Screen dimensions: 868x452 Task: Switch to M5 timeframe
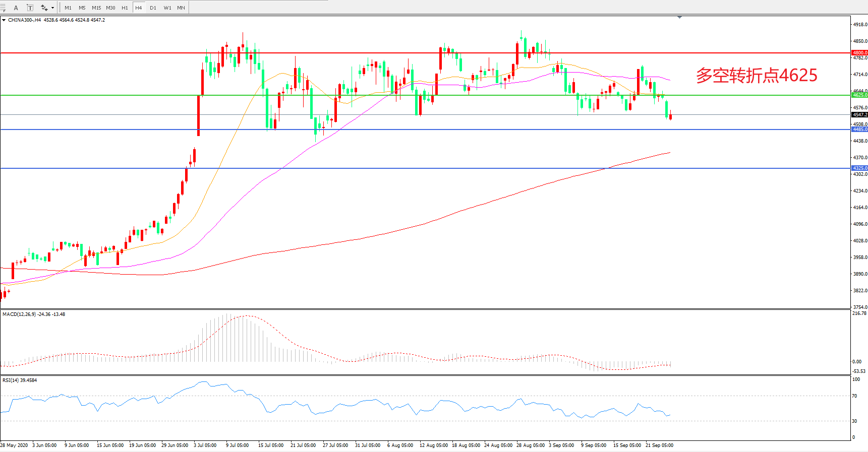[x=82, y=8]
